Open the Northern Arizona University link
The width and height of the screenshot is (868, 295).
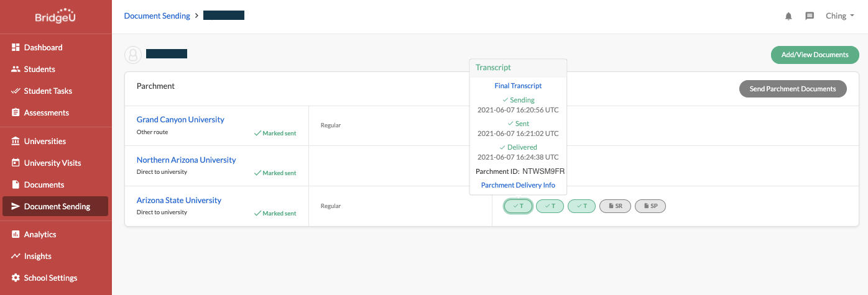(186, 160)
